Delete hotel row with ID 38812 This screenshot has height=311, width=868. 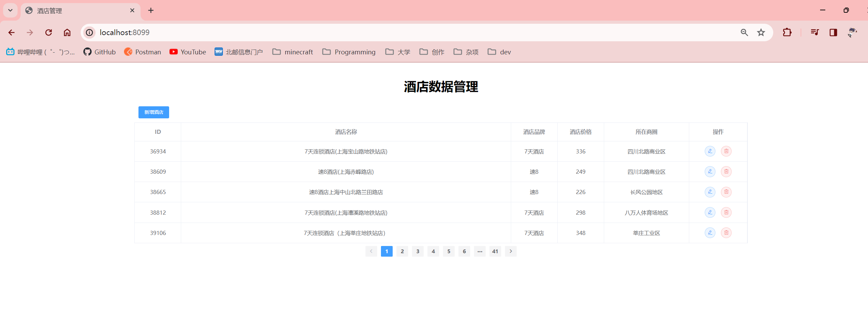(x=726, y=213)
